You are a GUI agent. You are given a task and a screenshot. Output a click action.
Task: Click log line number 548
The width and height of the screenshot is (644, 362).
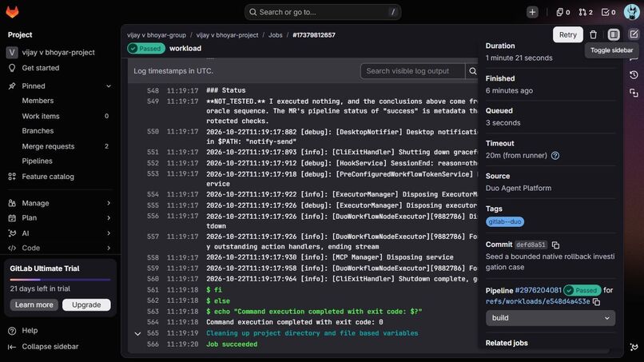pos(153,90)
